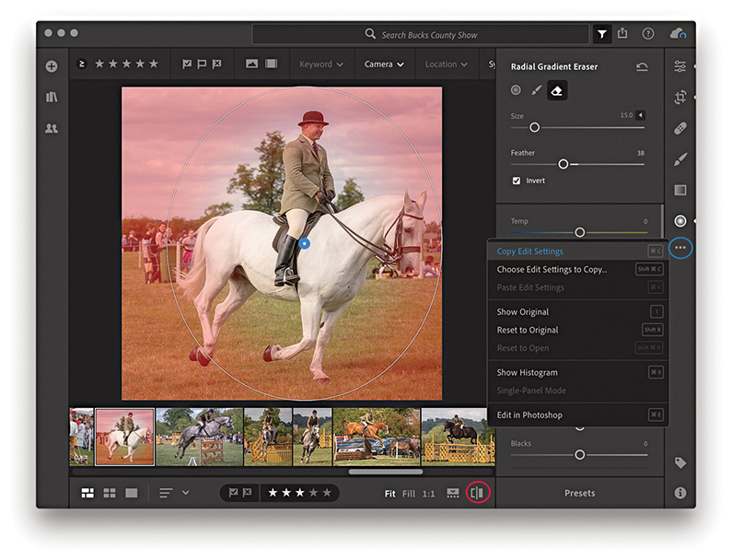This screenshot has height=560, width=732.
Task: Toggle the filter funnel button
Action: pyautogui.click(x=601, y=34)
